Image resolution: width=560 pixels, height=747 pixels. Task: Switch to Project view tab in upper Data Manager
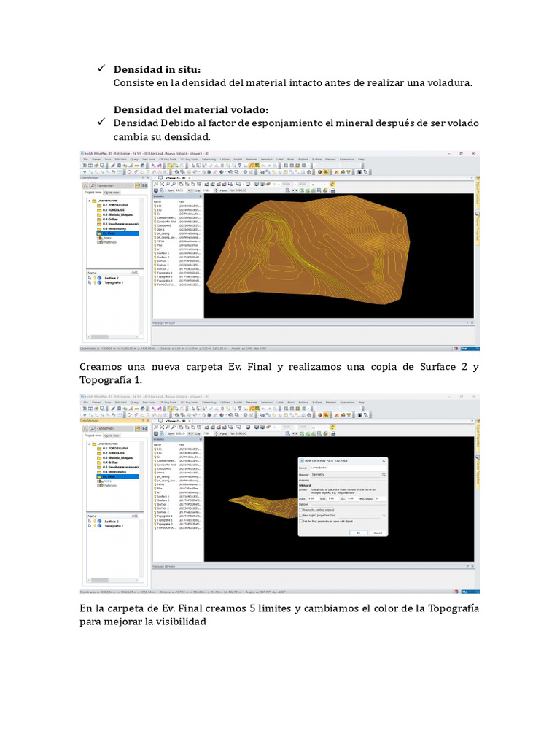coord(93,193)
